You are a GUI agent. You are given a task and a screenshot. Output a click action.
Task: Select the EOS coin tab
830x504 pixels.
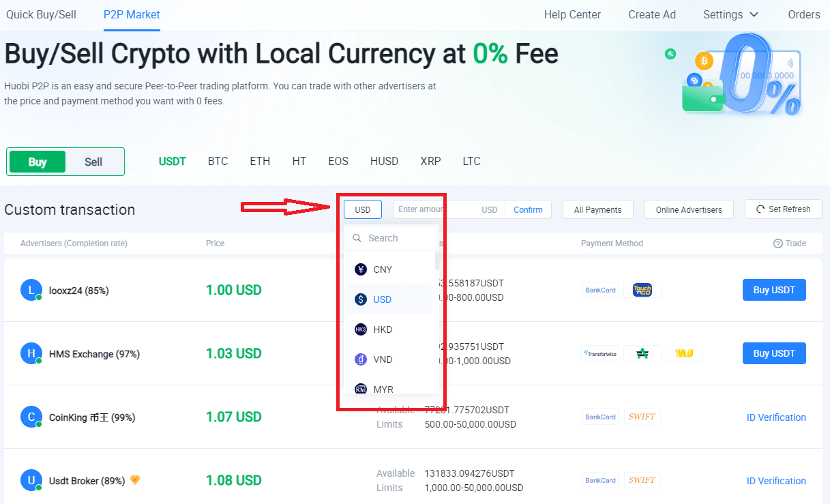point(338,162)
